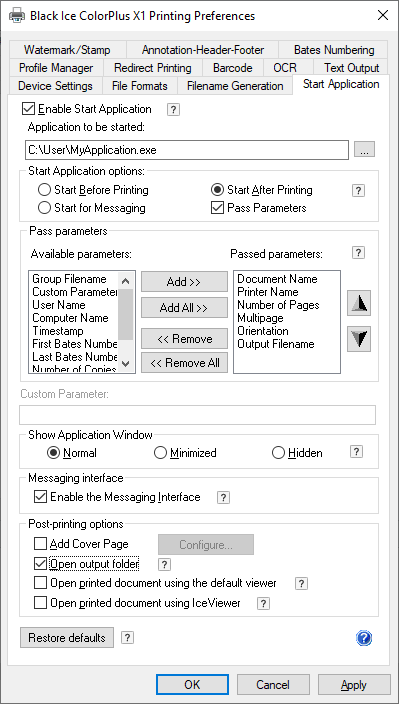399x704 pixels.
Task: Click help icon beside Passed parameters label
Action: 358,253
